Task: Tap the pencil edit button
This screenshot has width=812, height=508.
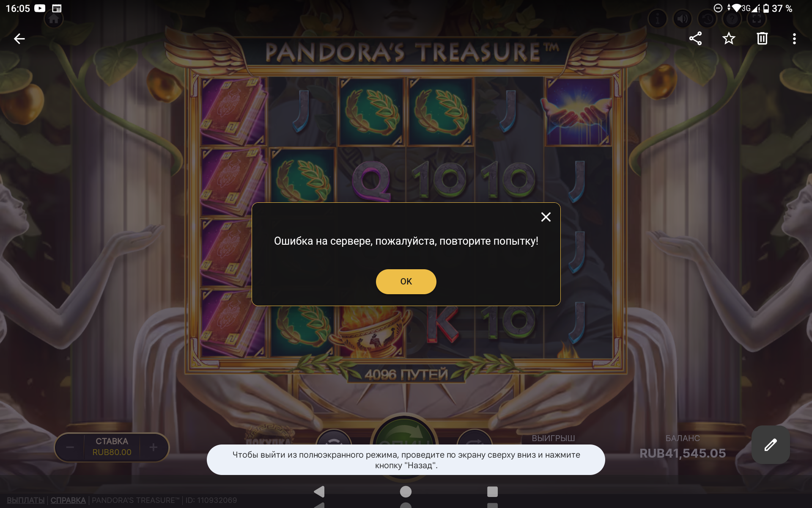Action: 771,444
